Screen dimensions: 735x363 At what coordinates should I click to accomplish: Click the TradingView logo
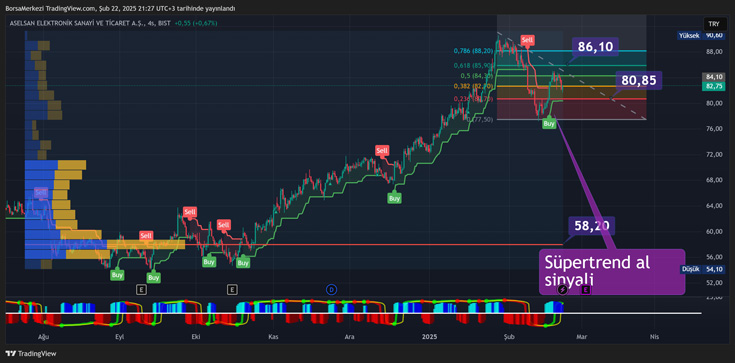click(31, 354)
